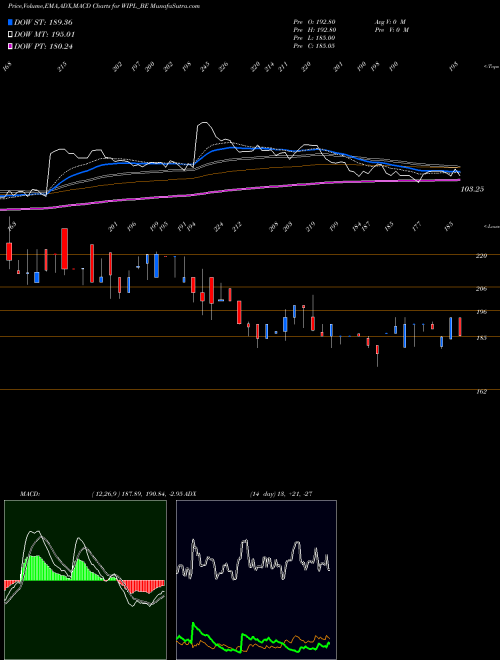
Task: Click the Pre L: 185.00 value
Action: [x=314, y=38]
